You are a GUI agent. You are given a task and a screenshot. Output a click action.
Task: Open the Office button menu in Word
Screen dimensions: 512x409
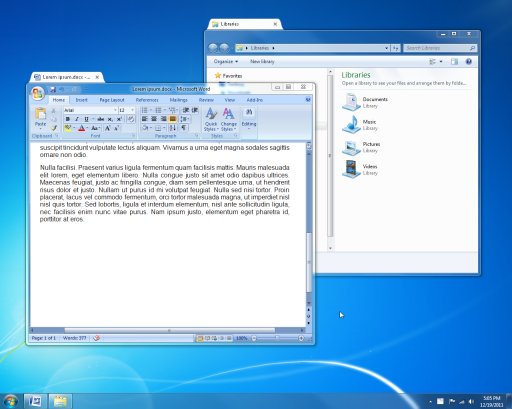click(37, 93)
